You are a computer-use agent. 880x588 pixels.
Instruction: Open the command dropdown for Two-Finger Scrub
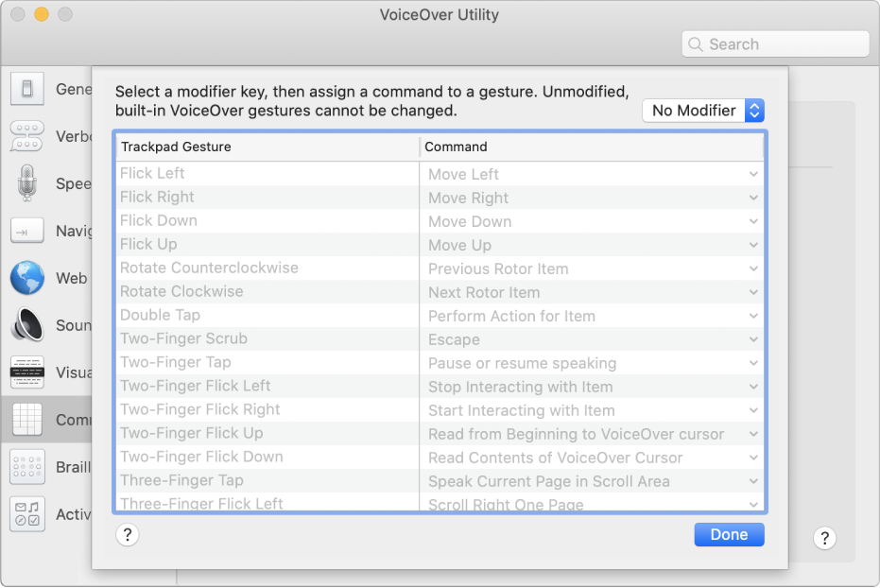coord(753,338)
